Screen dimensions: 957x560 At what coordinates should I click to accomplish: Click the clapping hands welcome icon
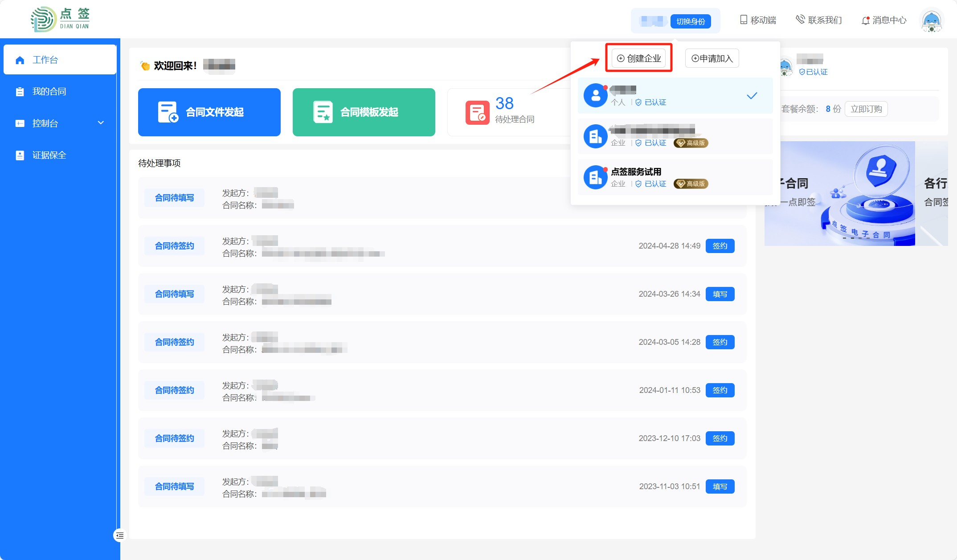click(145, 66)
